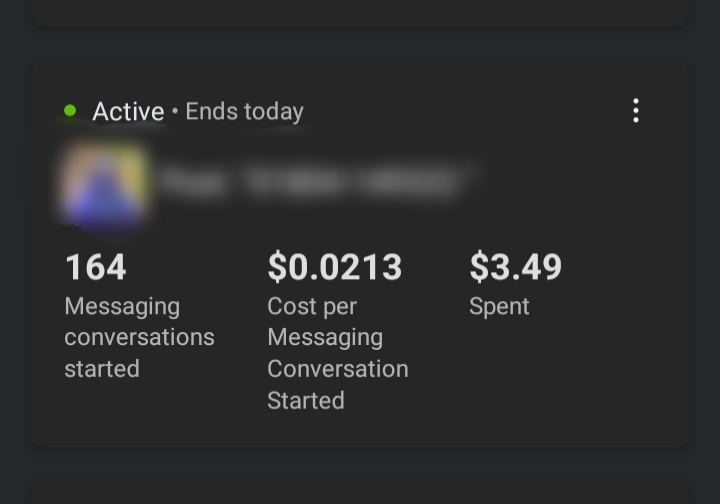Open the three-dot options menu

click(636, 111)
